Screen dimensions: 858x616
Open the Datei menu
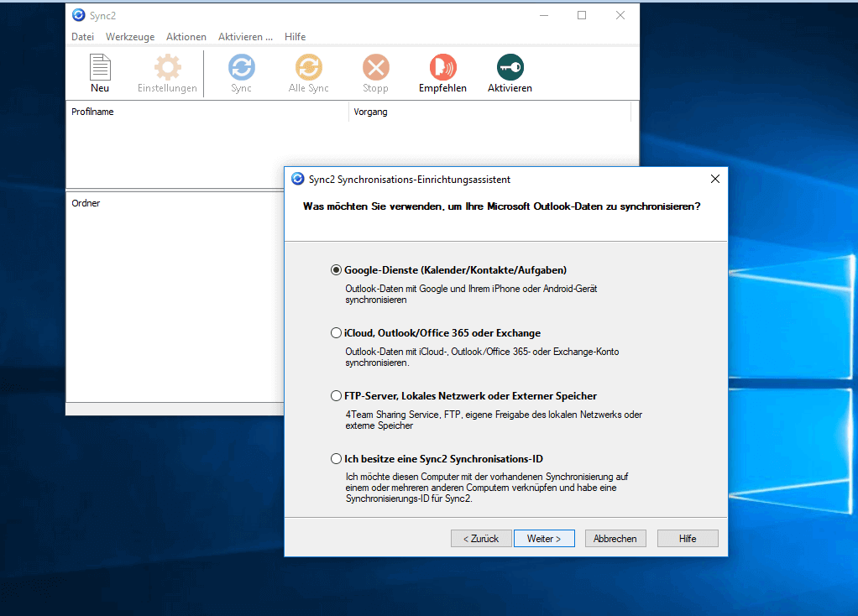pyautogui.click(x=82, y=37)
